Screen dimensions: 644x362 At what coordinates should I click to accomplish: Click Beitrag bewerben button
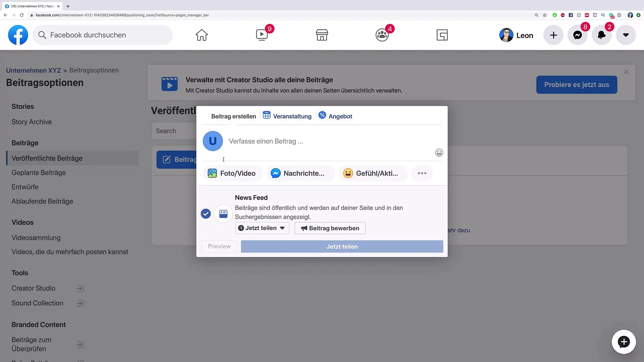[330, 228]
